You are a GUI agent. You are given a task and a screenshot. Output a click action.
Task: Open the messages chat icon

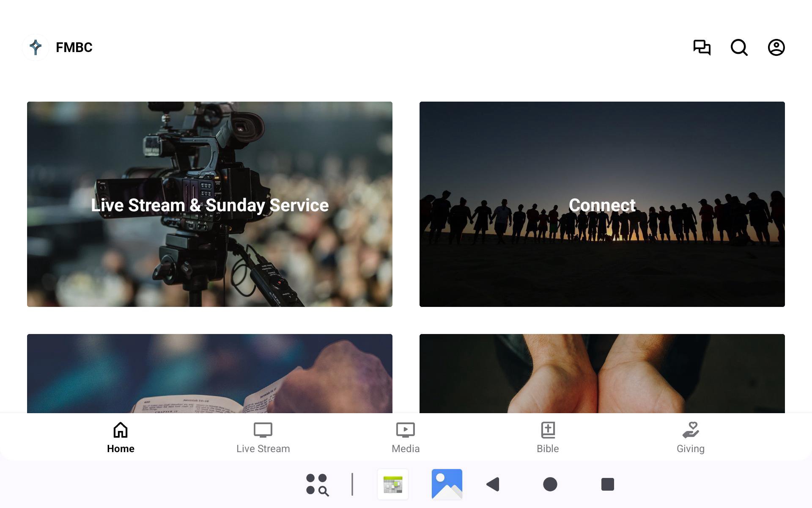pos(702,47)
